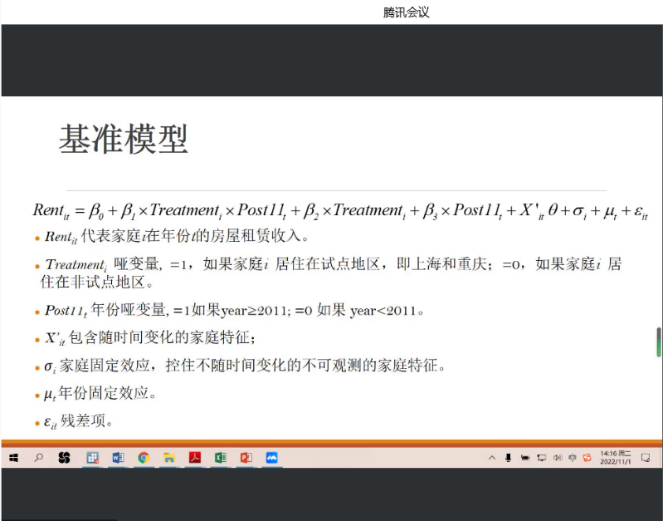The image size is (663, 521).
Task: Open the notification center icon
Action: pyautogui.click(x=647, y=457)
